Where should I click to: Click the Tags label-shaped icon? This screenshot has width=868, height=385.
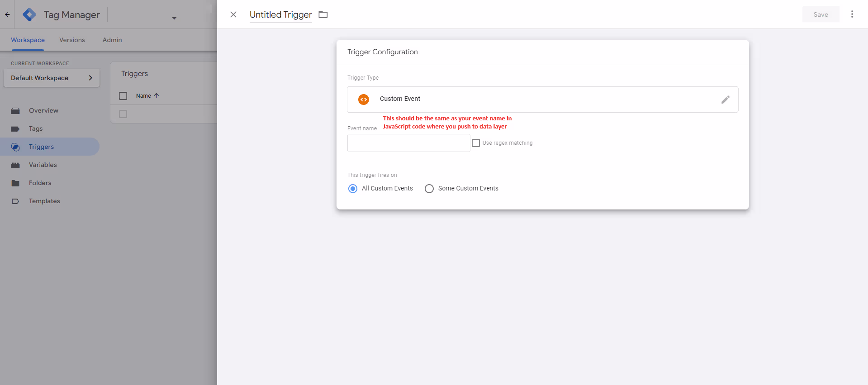(x=15, y=129)
